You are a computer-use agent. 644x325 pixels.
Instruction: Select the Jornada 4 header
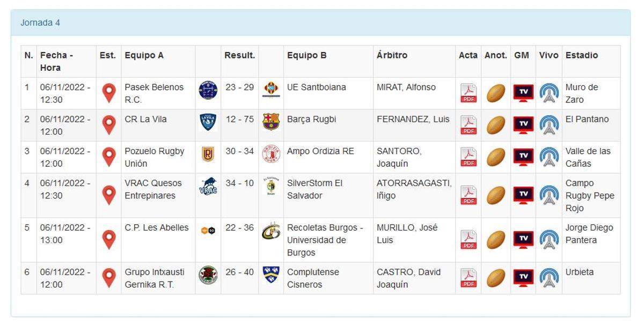pyautogui.click(x=40, y=23)
